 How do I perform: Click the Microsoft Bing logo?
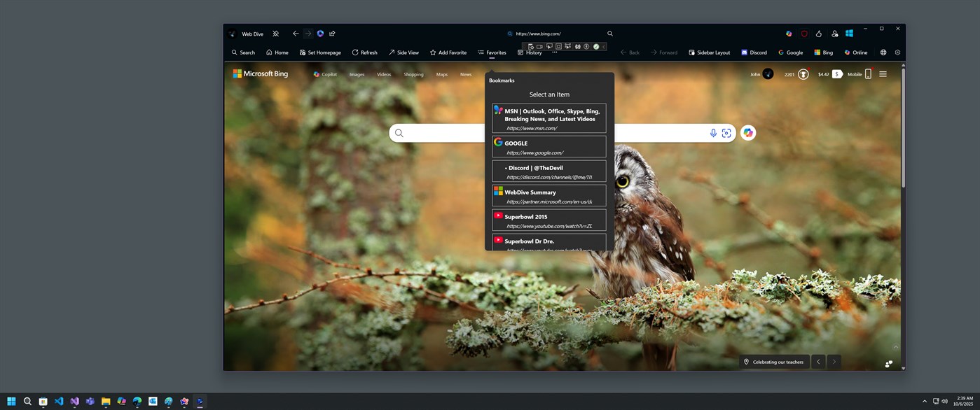point(260,73)
